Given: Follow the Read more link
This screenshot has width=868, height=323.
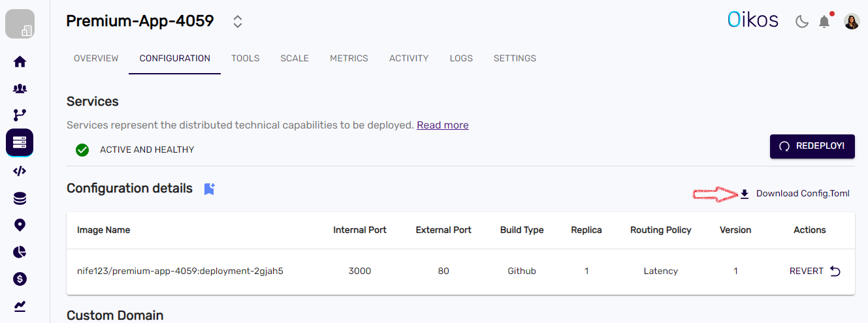Looking at the screenshot, I should (442, 125).
